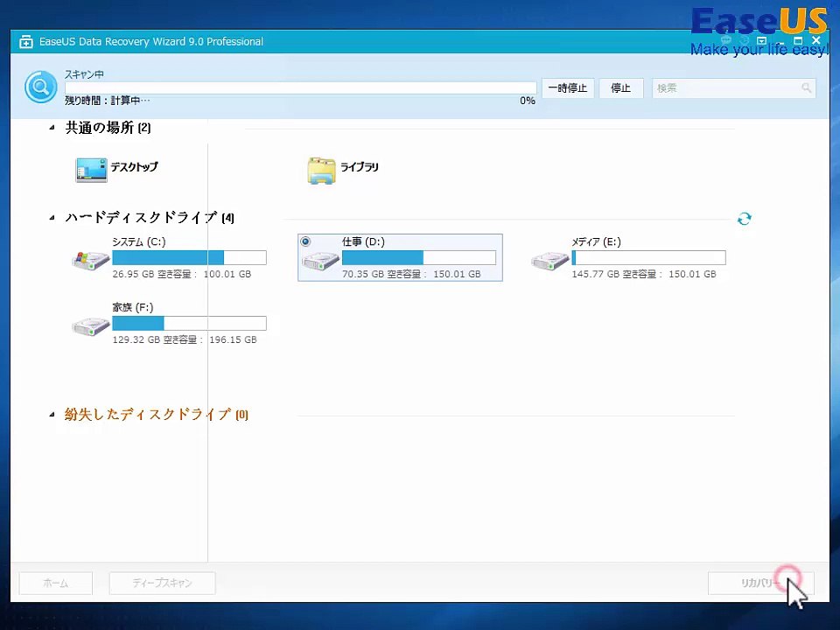Click the 家族 (F:) hard drive icon
840x630 pixels.
click(x=90, y=326)
